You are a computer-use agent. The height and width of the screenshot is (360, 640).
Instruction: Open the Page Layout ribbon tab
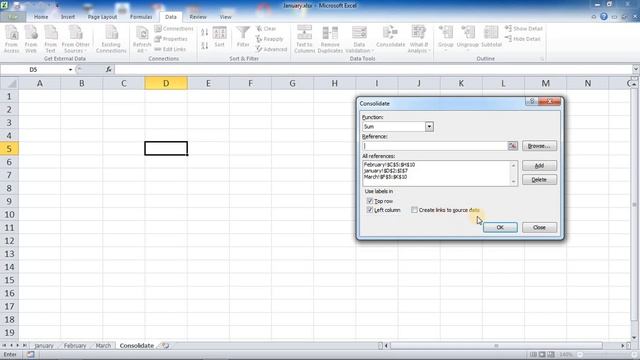[102, 17]
